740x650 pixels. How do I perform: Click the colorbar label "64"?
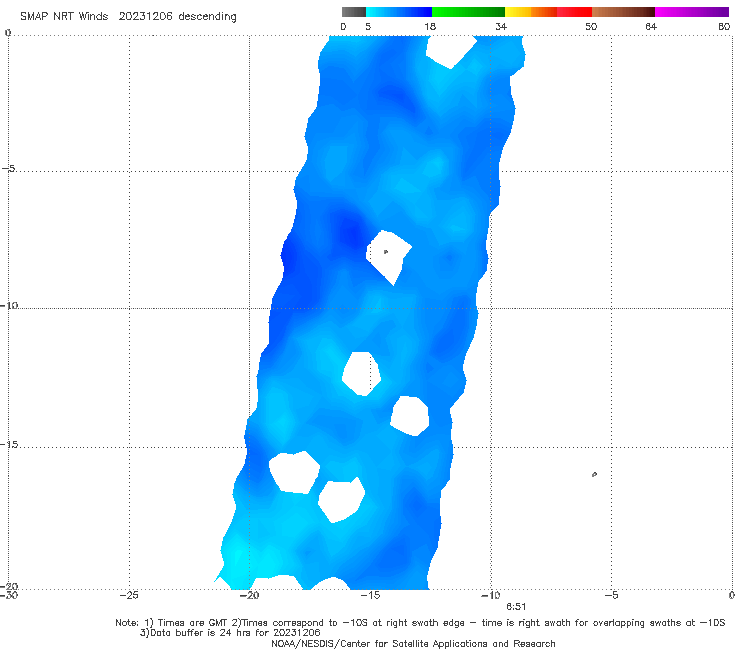pyautogui.click(x=651, y=26)
